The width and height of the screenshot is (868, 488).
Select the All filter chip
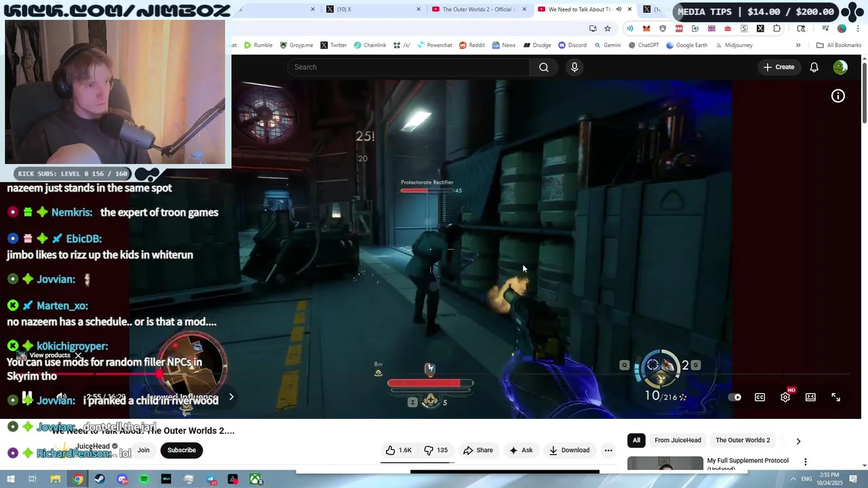[636, 441]
